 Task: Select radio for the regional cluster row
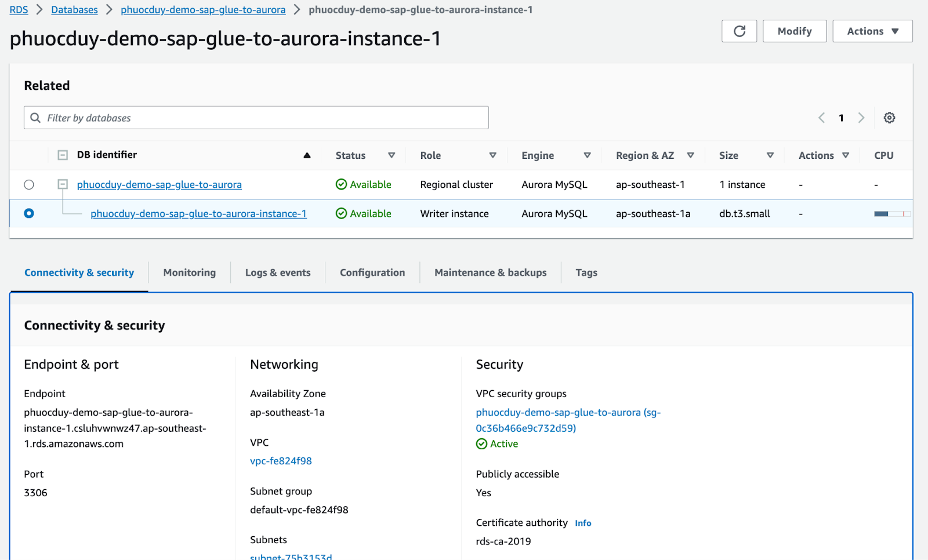29,184
